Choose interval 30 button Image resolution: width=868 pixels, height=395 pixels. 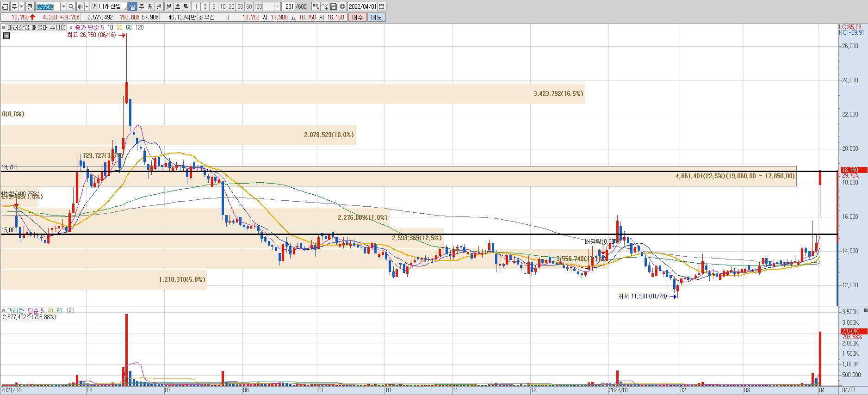click(240, 6)
